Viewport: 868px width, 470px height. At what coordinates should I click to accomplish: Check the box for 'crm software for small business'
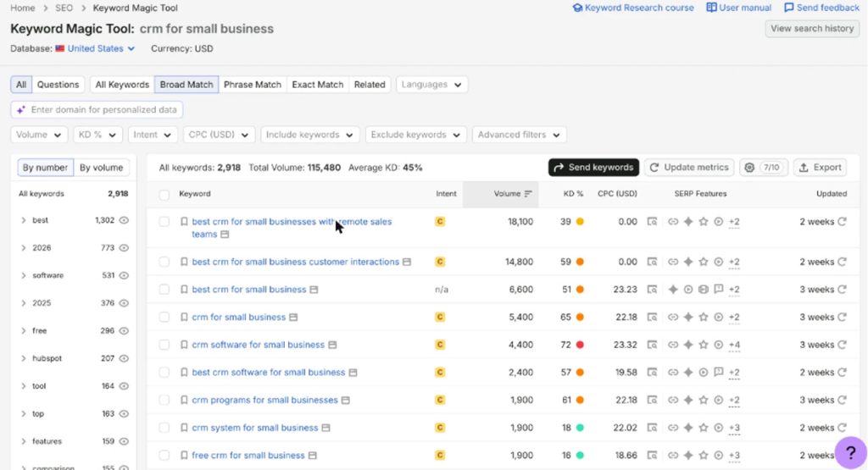164,345
